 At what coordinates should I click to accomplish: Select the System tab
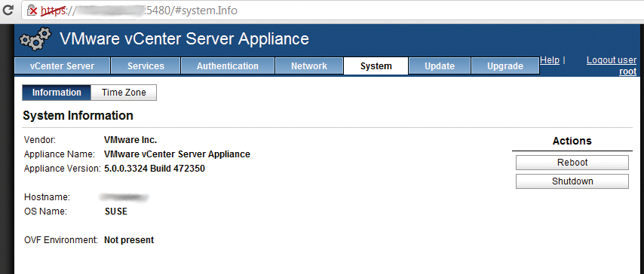[x=376, y=66]
